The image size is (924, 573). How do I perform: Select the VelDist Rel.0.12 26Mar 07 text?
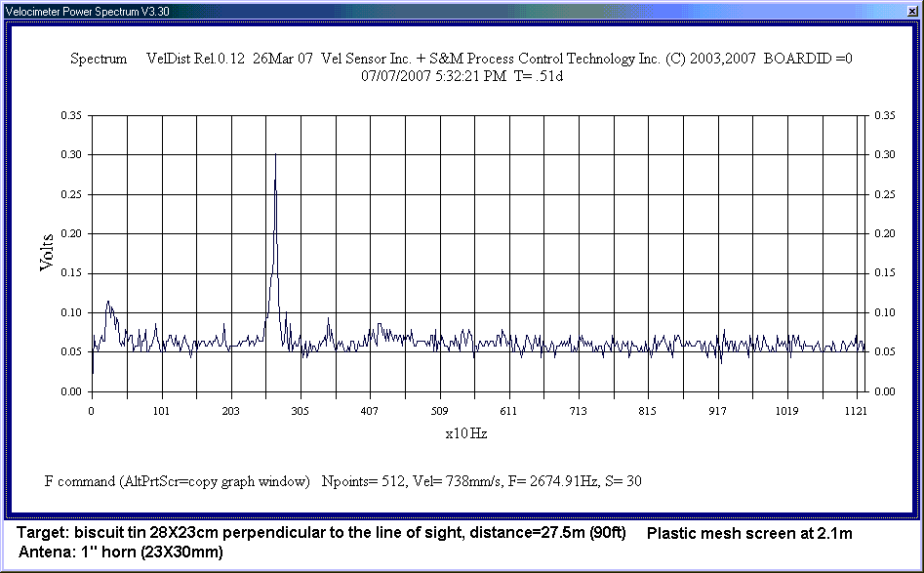[230, 59]
